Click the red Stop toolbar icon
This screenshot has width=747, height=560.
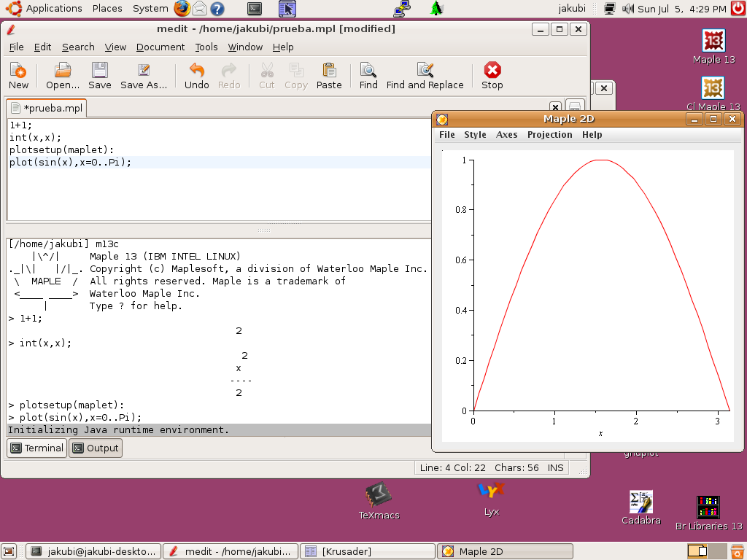coord(492,76)
